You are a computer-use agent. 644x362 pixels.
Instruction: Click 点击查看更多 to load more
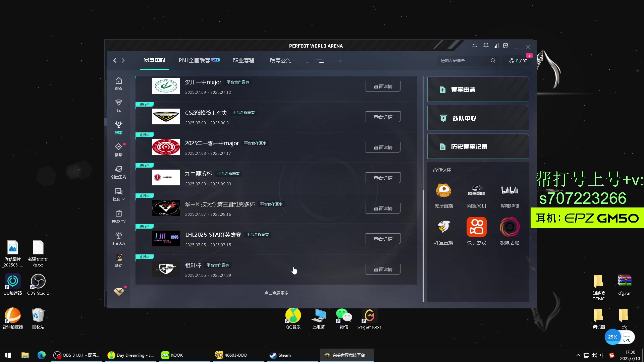[x=276, y=293]
